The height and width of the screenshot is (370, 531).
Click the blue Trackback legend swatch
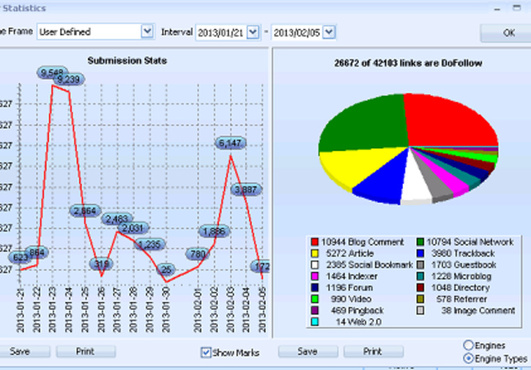click(420, 253)
